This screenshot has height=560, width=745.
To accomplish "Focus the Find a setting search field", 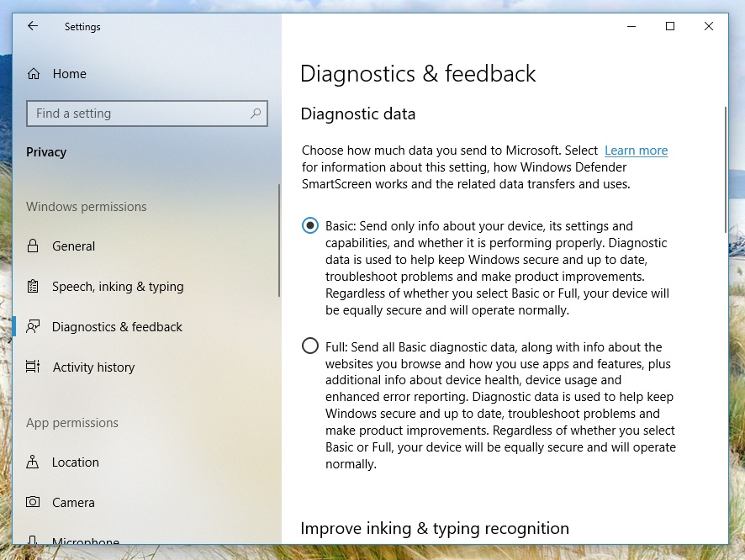I will tap(139, 114).
